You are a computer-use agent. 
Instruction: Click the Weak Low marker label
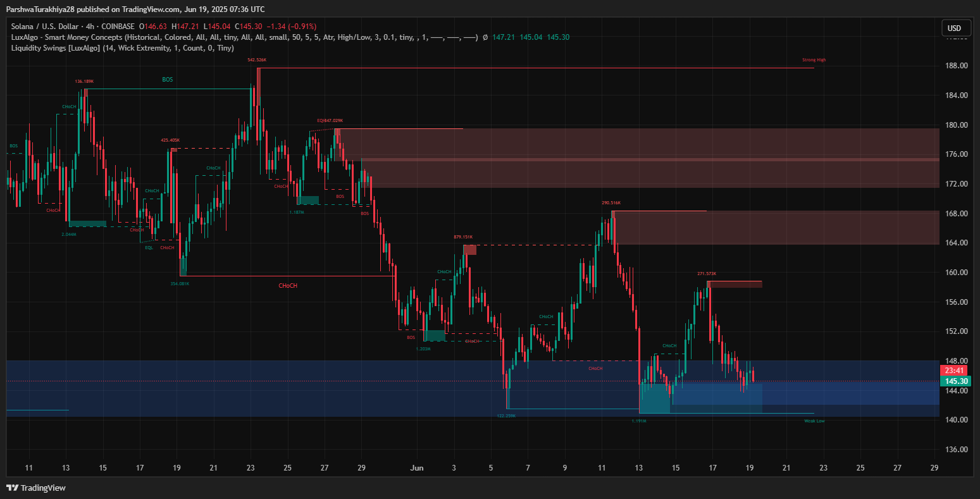[814, 421]
